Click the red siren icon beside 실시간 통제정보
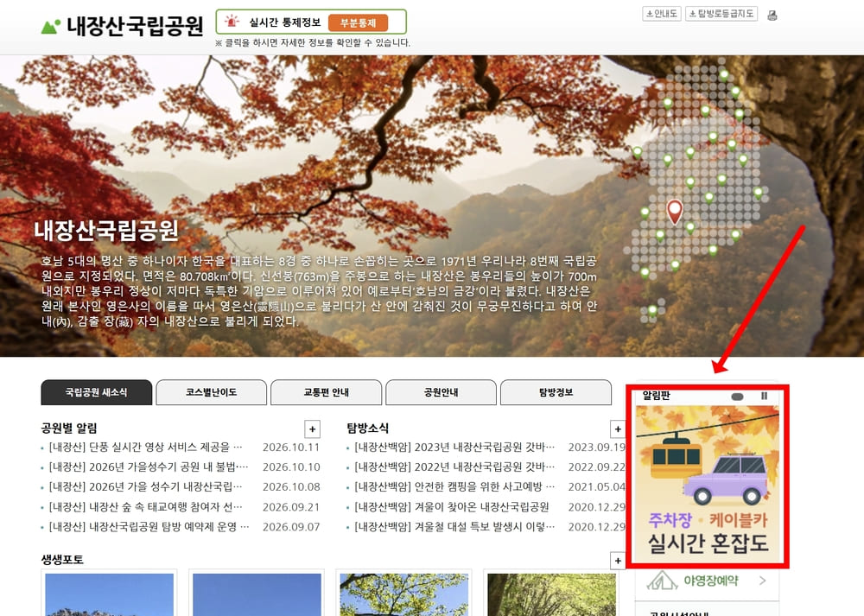Viewport: 864px width, 616px height. click(232, 22)
